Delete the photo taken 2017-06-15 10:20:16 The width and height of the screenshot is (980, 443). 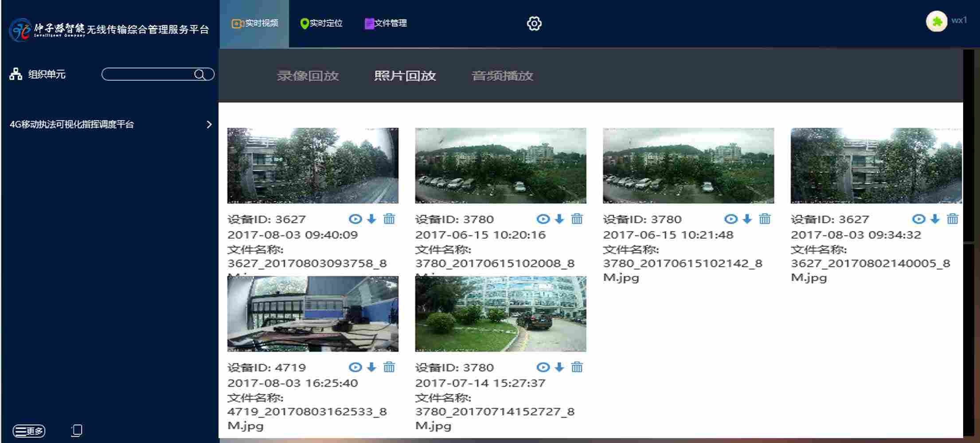pyautogui.click(x=577, y=219)
